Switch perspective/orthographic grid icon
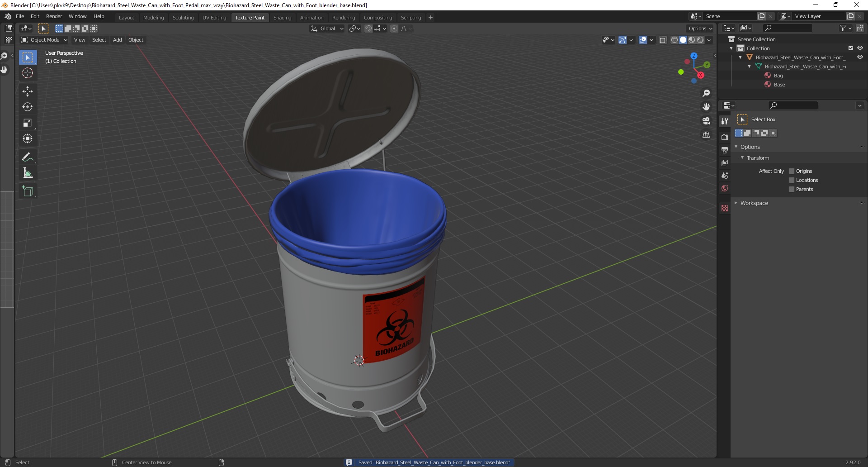 [x=706, y=135]
